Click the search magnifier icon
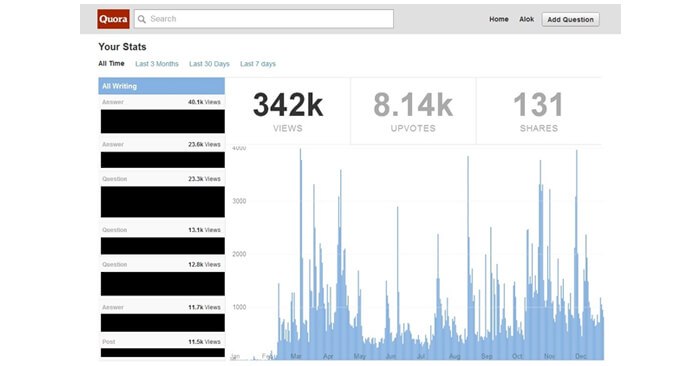Image resolution: width=700 pixels, height=366 pixels. (x=142, y=19)
